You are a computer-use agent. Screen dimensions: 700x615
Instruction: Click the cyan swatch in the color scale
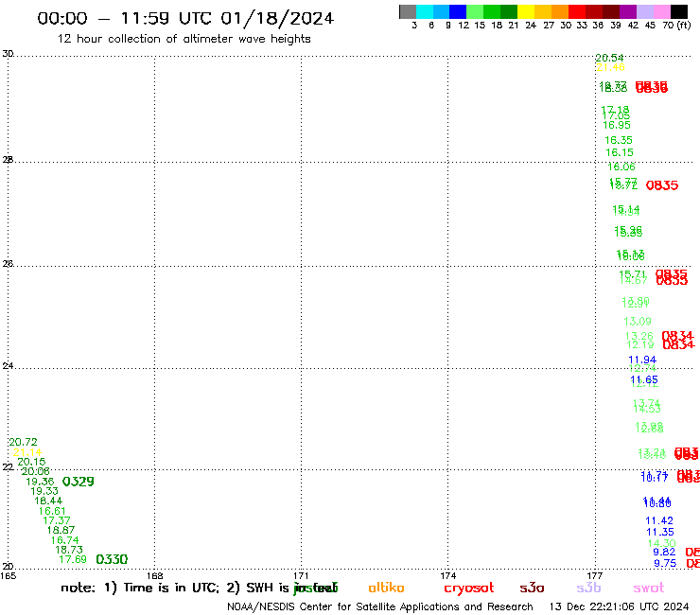[x=425, y=11]
